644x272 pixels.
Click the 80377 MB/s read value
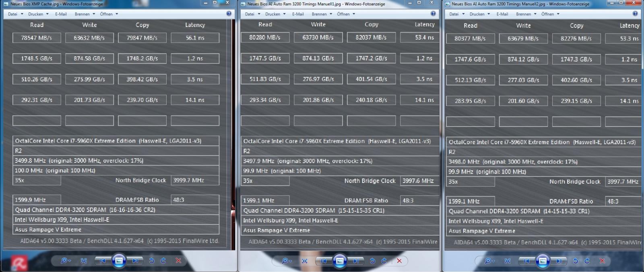(470, 39)
